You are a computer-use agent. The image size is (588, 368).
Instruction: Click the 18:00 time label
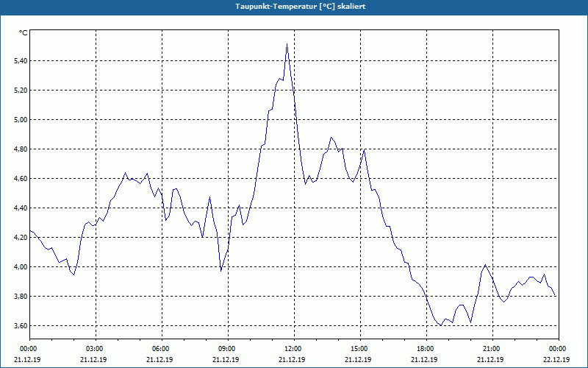click(427, 349)
